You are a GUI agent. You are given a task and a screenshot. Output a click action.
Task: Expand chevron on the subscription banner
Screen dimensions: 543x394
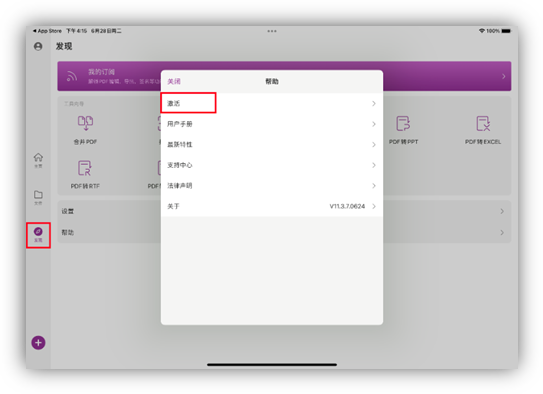504,76
